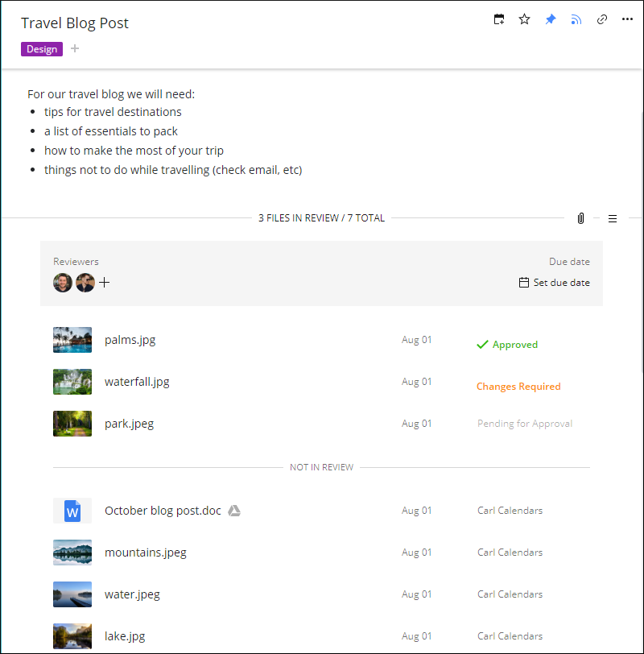
Task: Click Aug 01 date on park.jpeg row
Action: (416, 424)
